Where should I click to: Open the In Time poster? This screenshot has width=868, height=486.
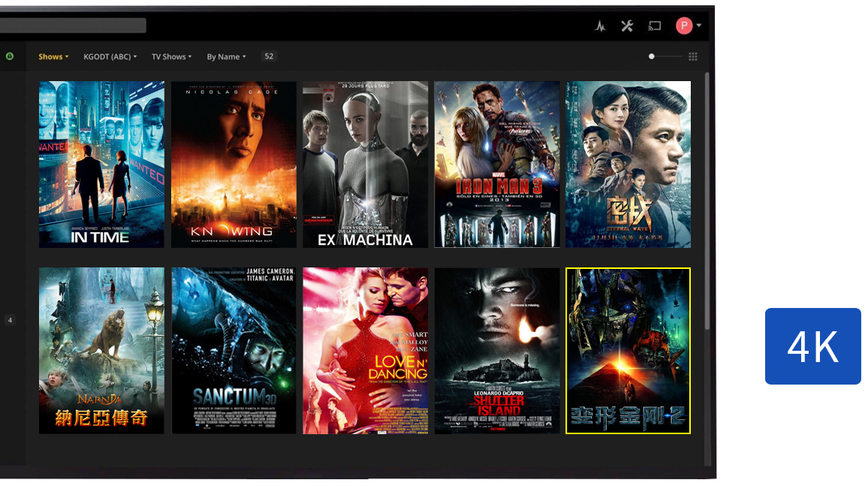(101, 165)
